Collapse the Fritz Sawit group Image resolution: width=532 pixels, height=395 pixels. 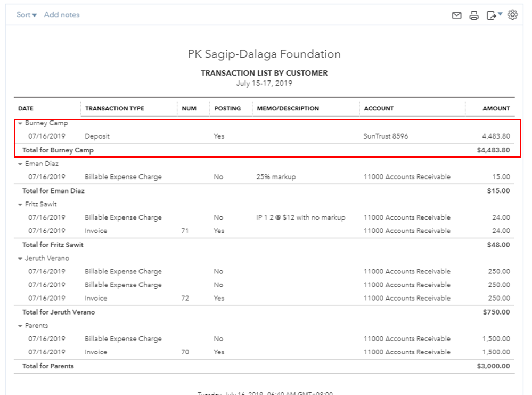coord(20,204)
